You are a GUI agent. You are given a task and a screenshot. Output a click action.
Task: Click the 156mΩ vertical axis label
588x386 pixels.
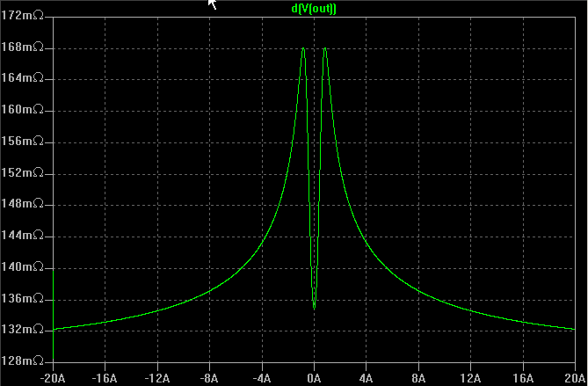coord(23,142)
